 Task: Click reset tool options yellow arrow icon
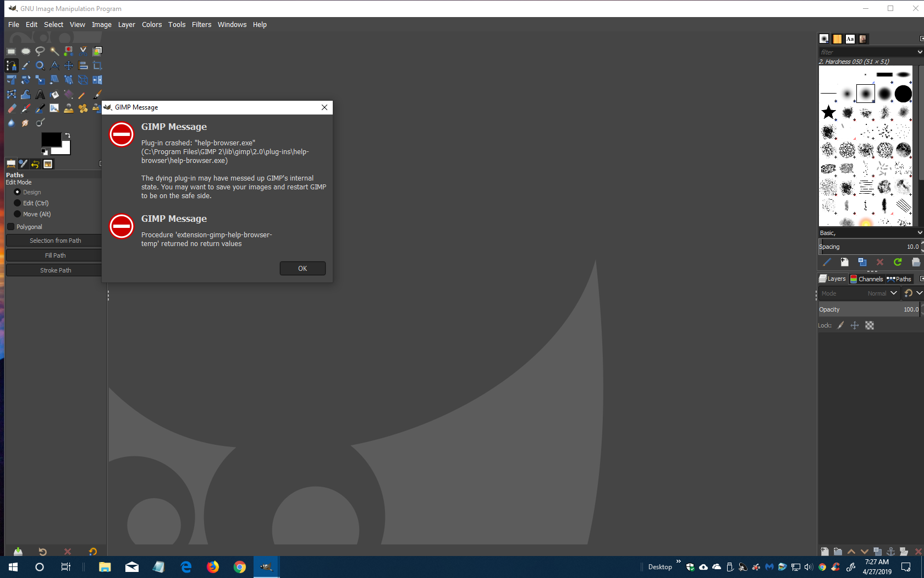(x=92, y=551)
